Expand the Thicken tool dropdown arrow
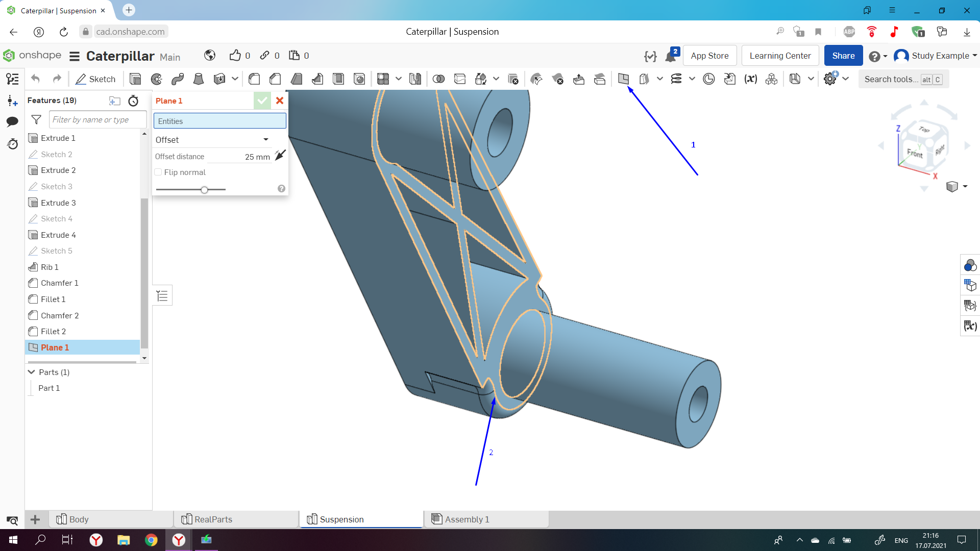 (x=235, y=79)
